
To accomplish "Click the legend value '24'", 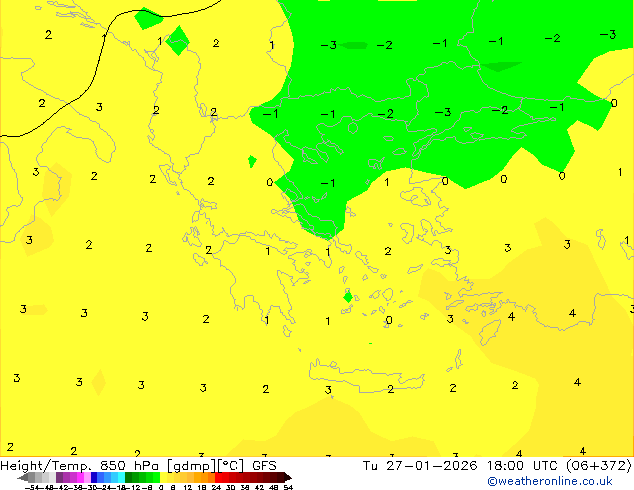I will (x=216, y=488).
